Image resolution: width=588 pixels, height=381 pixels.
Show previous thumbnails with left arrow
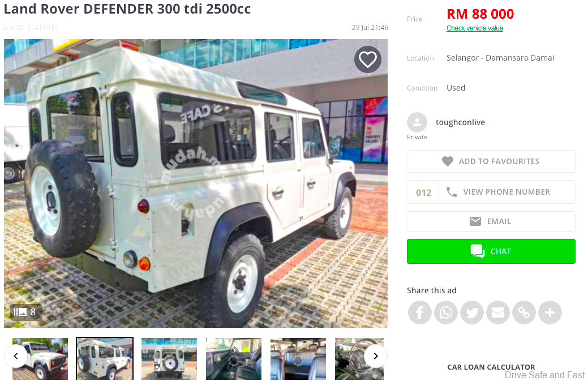pos(16,356)
